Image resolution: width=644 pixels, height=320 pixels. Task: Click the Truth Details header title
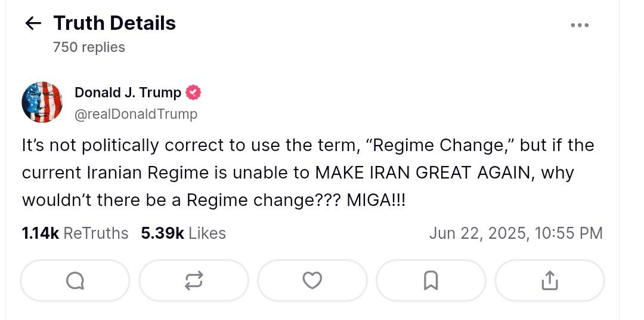[x=114, y=23]
